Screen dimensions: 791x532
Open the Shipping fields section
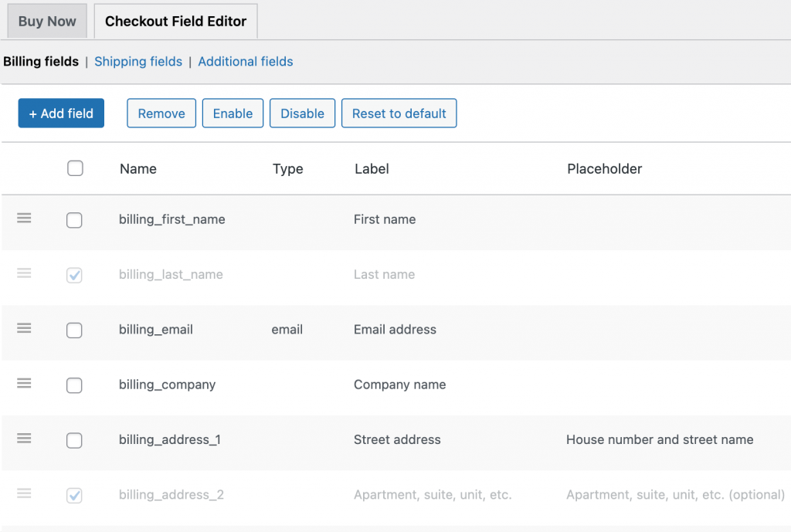click(138, 61)
